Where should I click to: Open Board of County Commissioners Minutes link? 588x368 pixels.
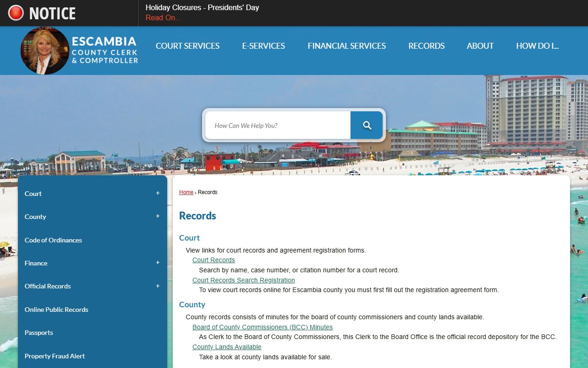coord(262,327)
